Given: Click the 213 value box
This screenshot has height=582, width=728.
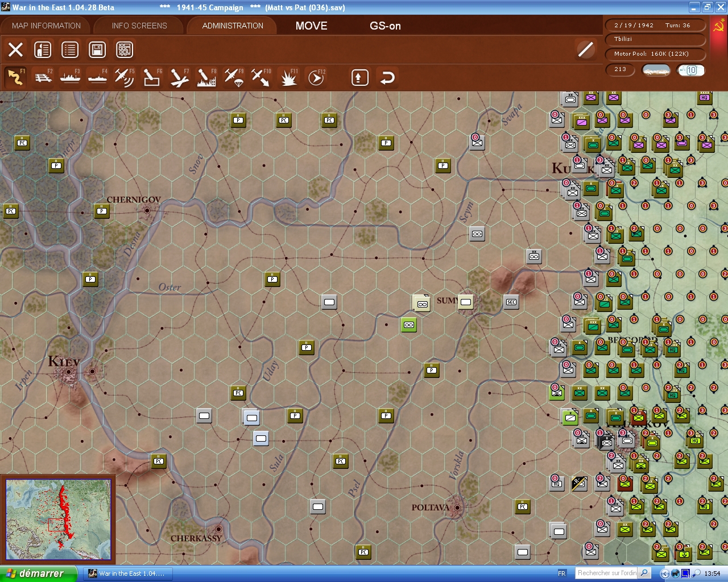Looking at the screenshot, I should click(621, 69).
